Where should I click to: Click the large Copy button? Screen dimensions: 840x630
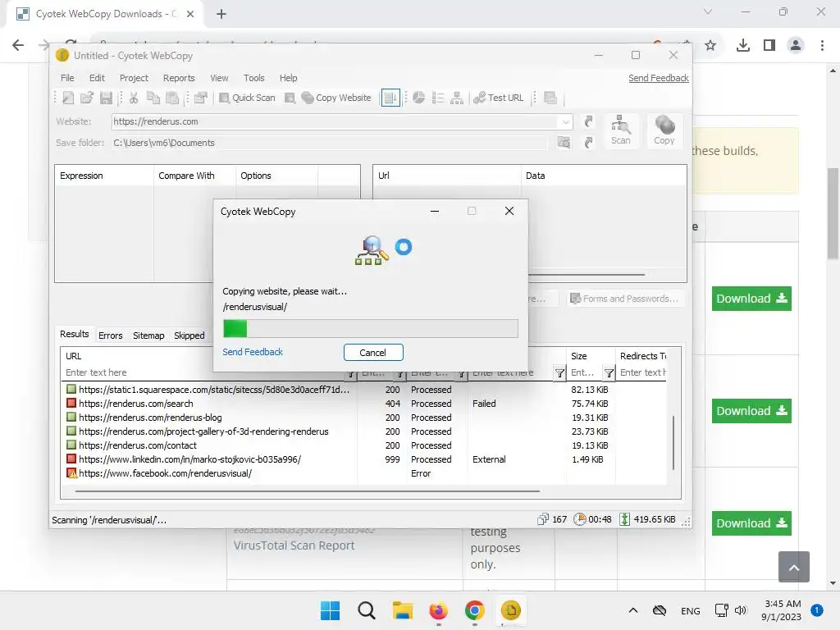click(x=664, y=130)
